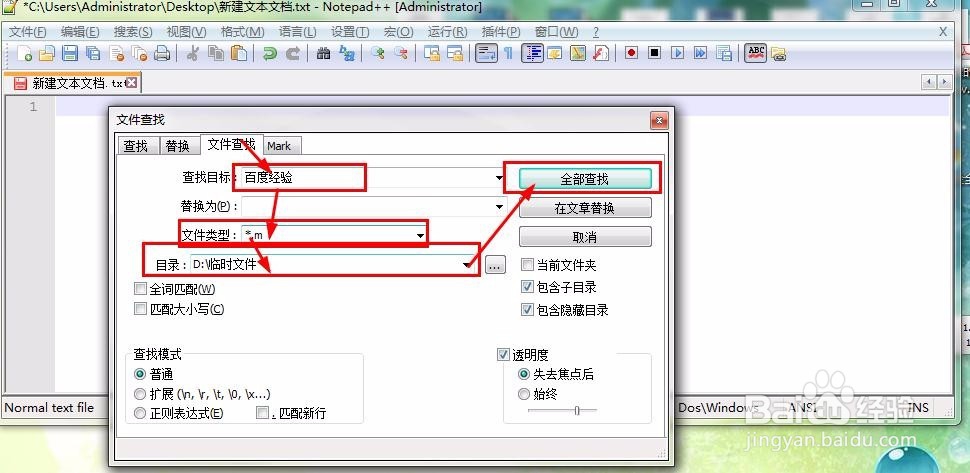Open the 文件(F) menu

click(x=28, y=32)
